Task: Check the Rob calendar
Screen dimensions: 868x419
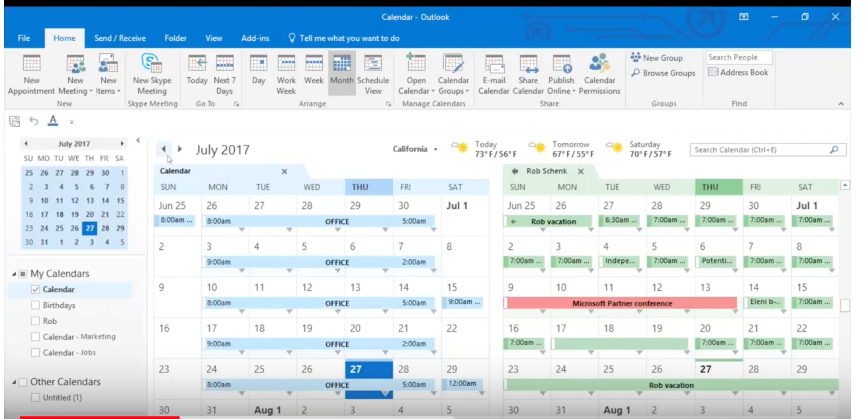Action: pos(36,321)
